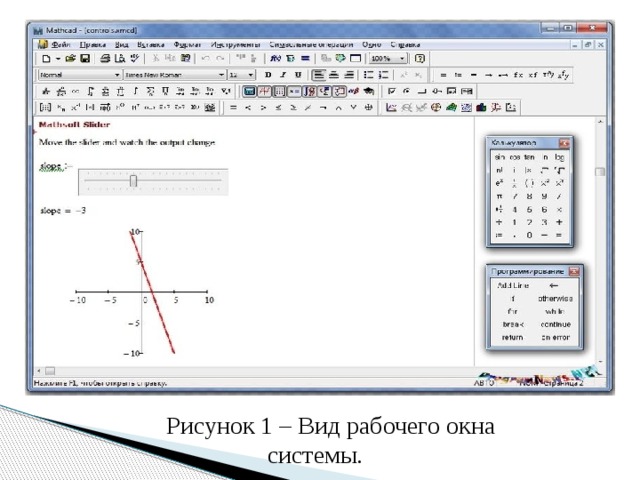Insert logical NOT operator icon
640x480 pixels.
[323, 107]
